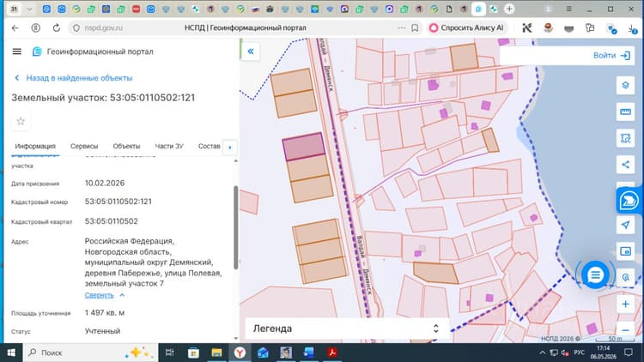This screenshot has width=644, height=362.
Task: Click the Войти login button
Action: point(611,56)
